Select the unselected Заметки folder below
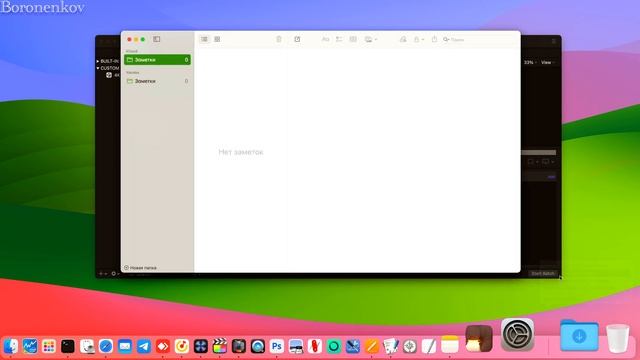The image size is (640, 360). (157, 81)
